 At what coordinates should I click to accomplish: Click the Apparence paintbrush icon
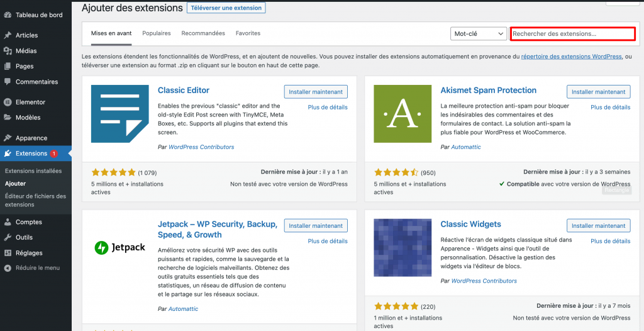tap(8, 138)
